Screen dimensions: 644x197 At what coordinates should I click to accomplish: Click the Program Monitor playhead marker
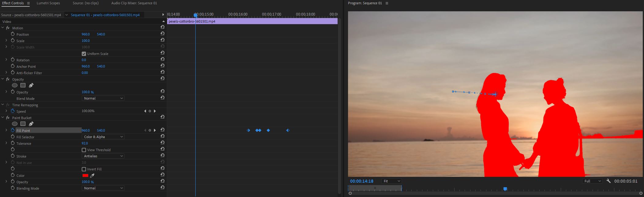coord(505,189)
